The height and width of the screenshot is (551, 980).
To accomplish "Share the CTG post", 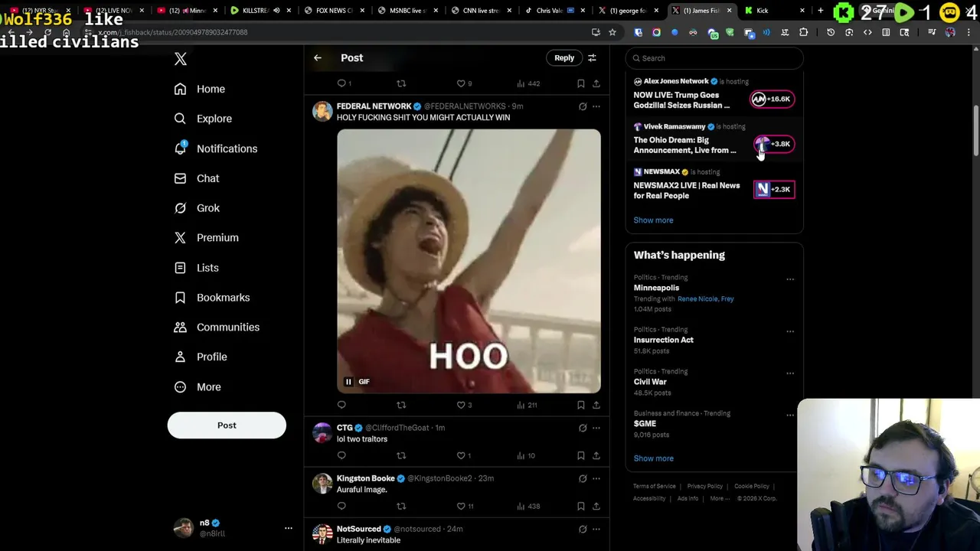I will [596, 455].
